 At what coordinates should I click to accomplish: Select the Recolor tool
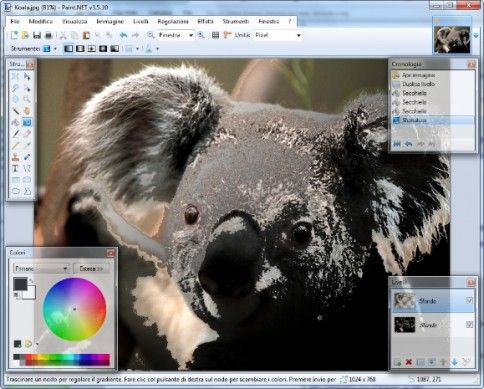27,157
